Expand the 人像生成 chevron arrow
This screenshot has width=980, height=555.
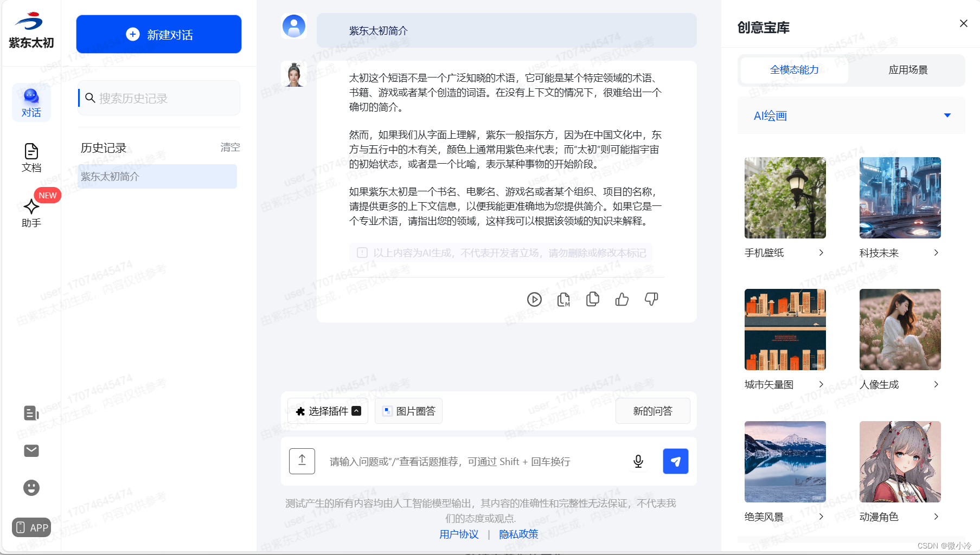click(x=936, y=384)
